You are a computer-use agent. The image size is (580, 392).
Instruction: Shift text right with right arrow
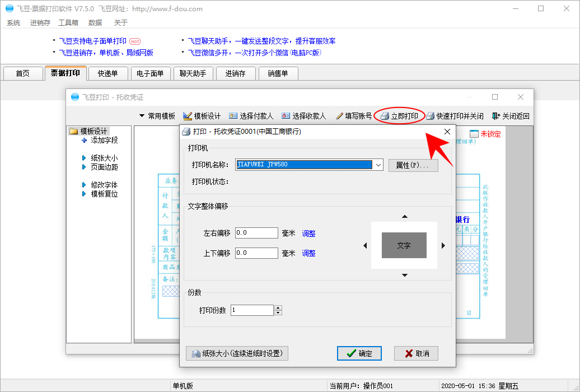tap(443, 245)
